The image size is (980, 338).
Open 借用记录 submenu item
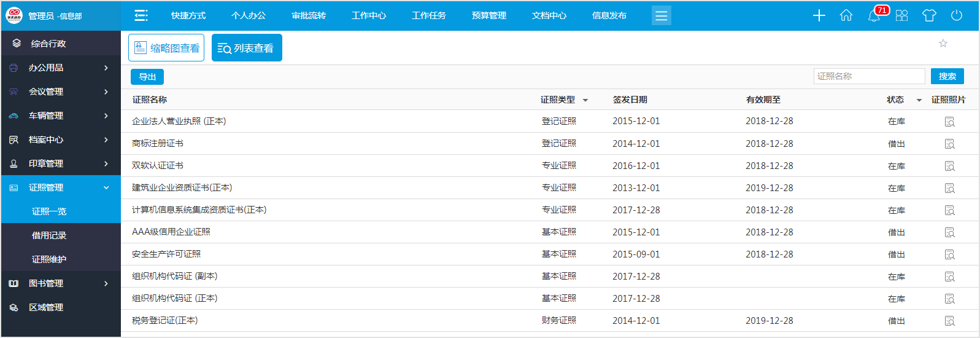pos(49,235)
